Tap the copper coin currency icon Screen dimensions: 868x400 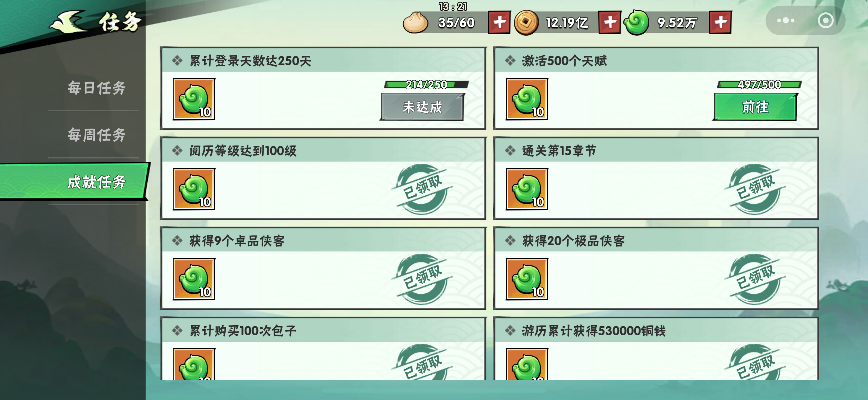(x=526, y=23)
